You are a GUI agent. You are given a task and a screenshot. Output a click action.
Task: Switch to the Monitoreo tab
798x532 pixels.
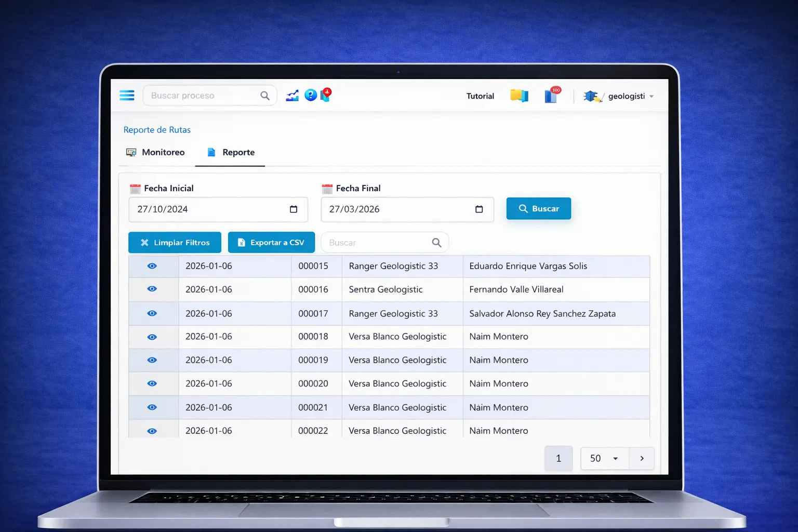[x=156, y=152]
